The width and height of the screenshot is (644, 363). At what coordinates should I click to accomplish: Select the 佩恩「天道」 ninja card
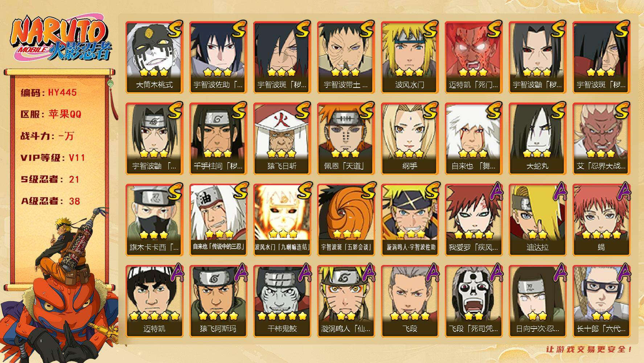[346, 139]
